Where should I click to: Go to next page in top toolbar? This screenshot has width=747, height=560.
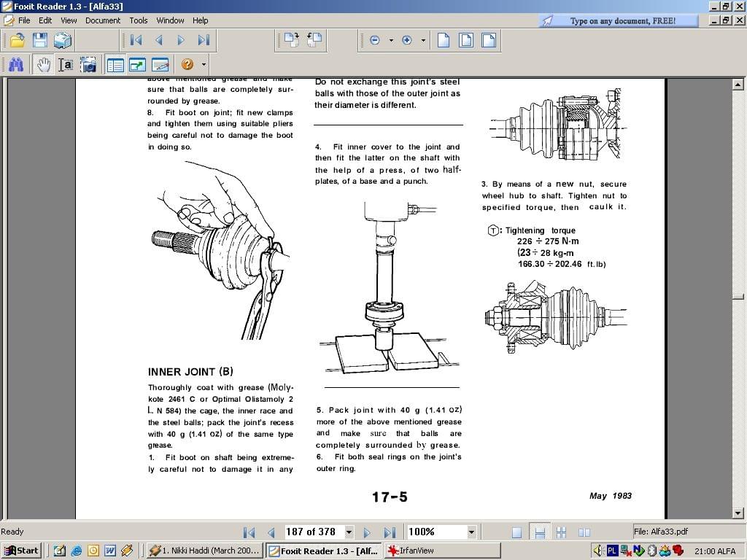181,41
